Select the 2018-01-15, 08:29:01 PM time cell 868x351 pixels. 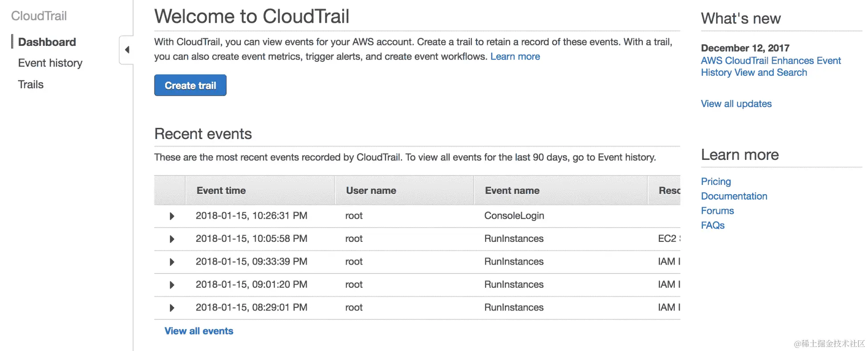coord(251,307)
